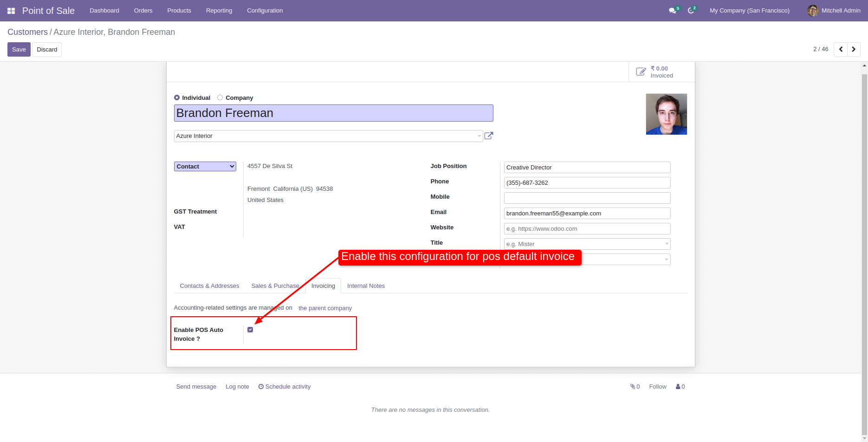Open the Products menu
The image size is (868, 442).
pyautogui.click(x=179, y=11)
